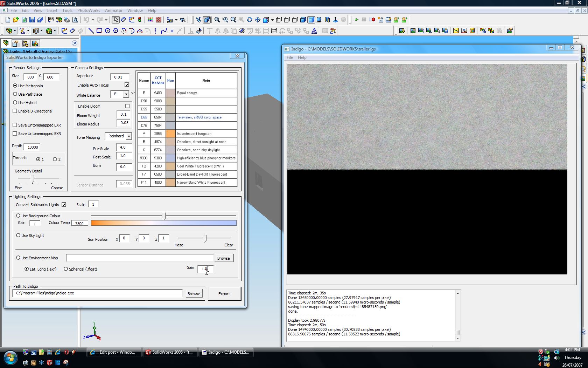Click the green Play macro icon

click(356, 20)
